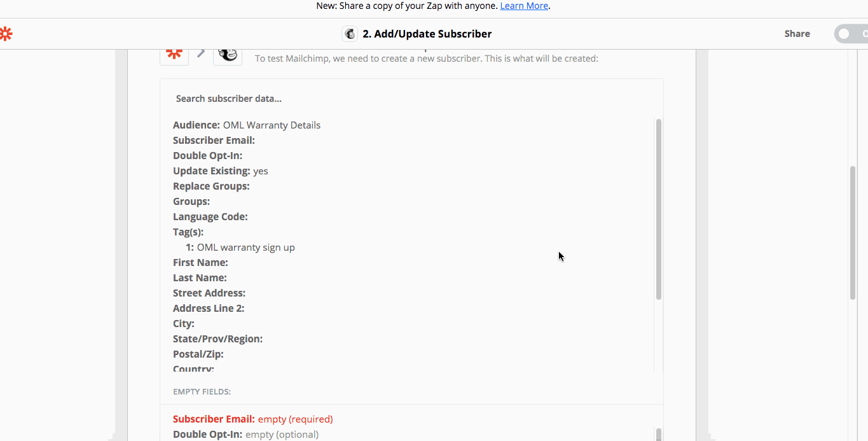Click the Zapier app icon in the test panel
Image resolution: width=868 pixels, height=441 pixels.
tap(174, 55)
